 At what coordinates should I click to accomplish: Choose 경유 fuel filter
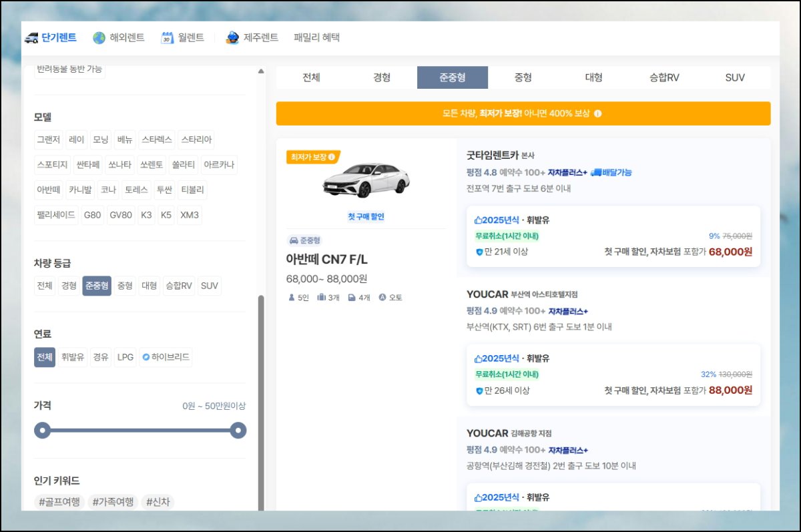pyautogui.click(x=101, y=357)
